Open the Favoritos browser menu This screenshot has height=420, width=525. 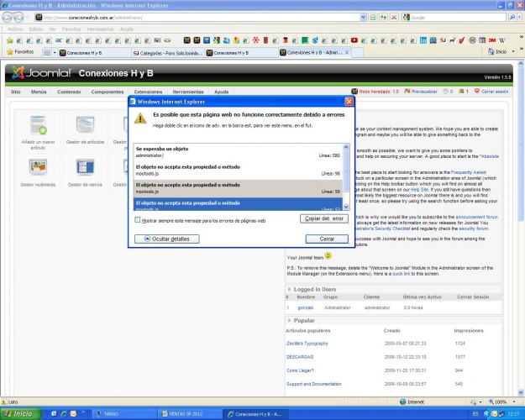pyautogui.click(x=71, y=29)
